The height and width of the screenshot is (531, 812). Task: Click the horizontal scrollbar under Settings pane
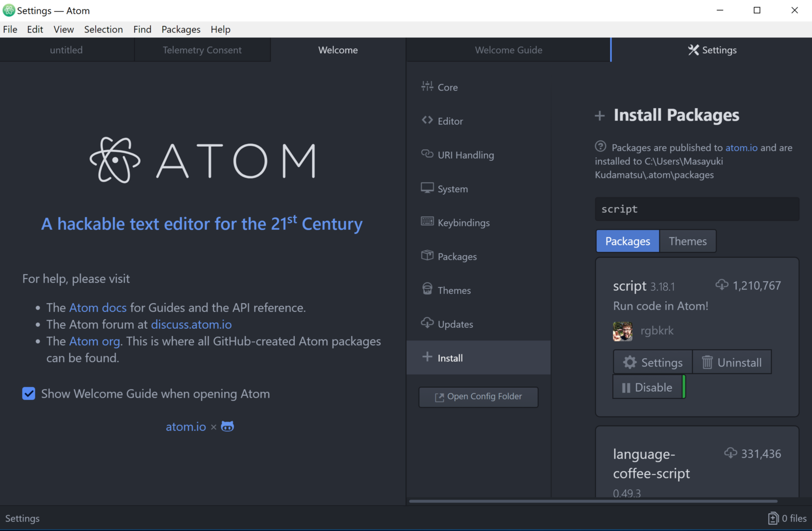pyautogui.click(x=593, y=501)
